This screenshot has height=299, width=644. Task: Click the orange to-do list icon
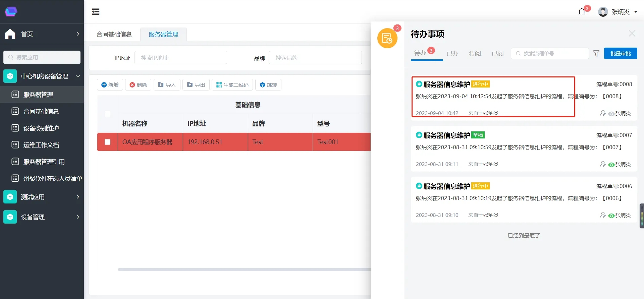(387, 38)
